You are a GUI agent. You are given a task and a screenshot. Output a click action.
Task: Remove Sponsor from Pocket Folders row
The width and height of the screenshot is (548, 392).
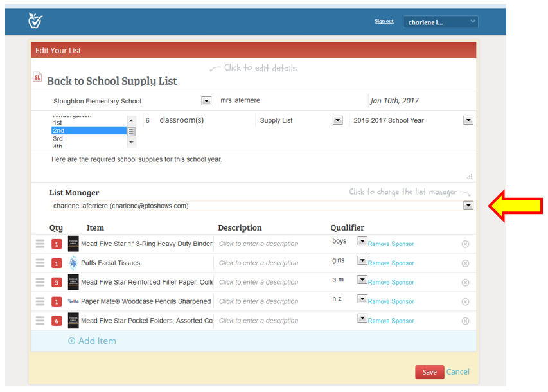click(x=391, y=321)
